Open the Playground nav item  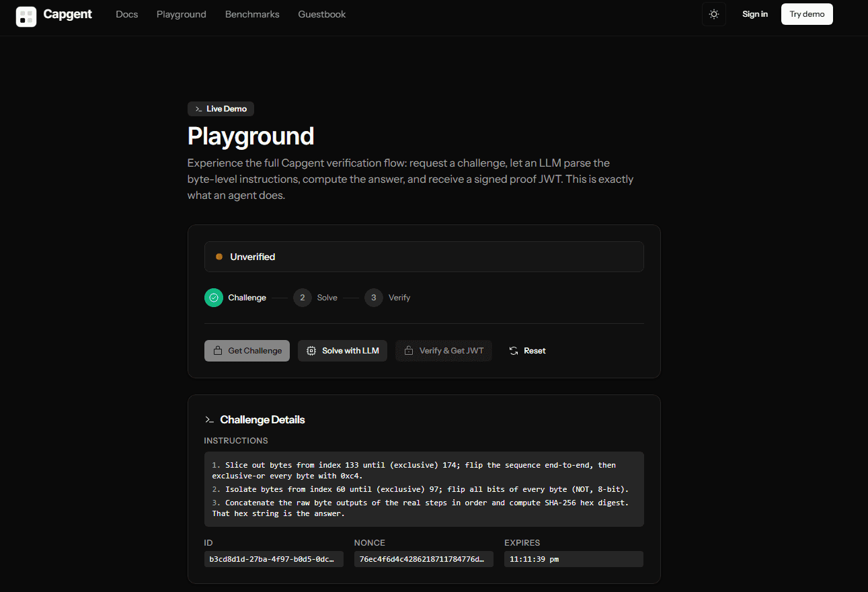(182, 14)
